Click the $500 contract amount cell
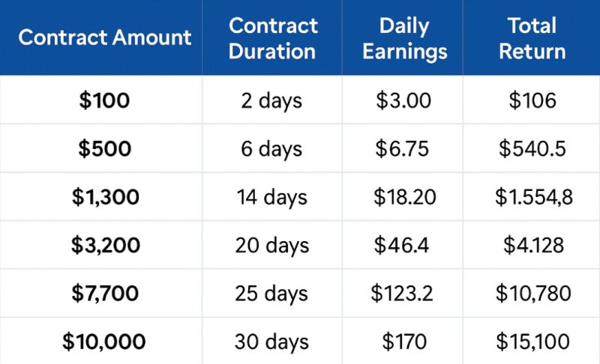 point(105,148)
